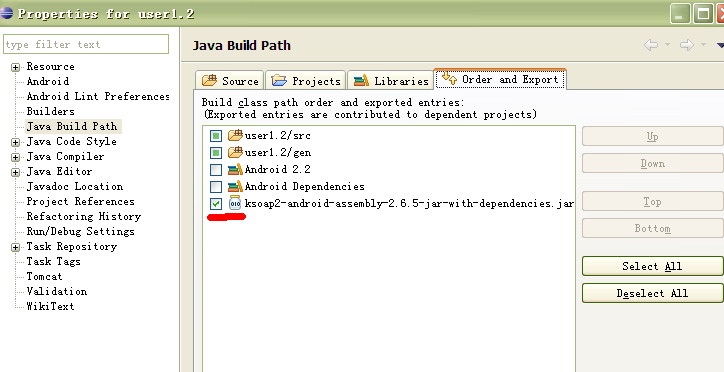Expand the Java Code Style node
The width and height of the screenshot is (724, 372).
pos(16,143)
